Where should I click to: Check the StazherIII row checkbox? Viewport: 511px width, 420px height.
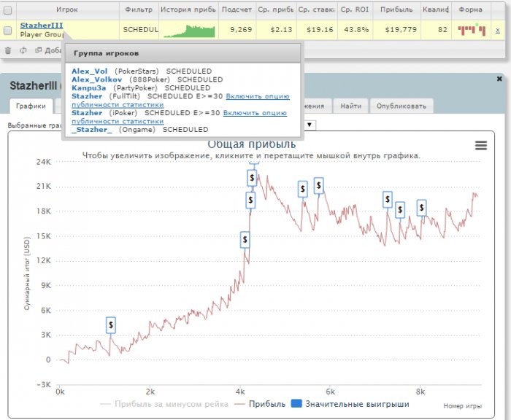(8, 31)
